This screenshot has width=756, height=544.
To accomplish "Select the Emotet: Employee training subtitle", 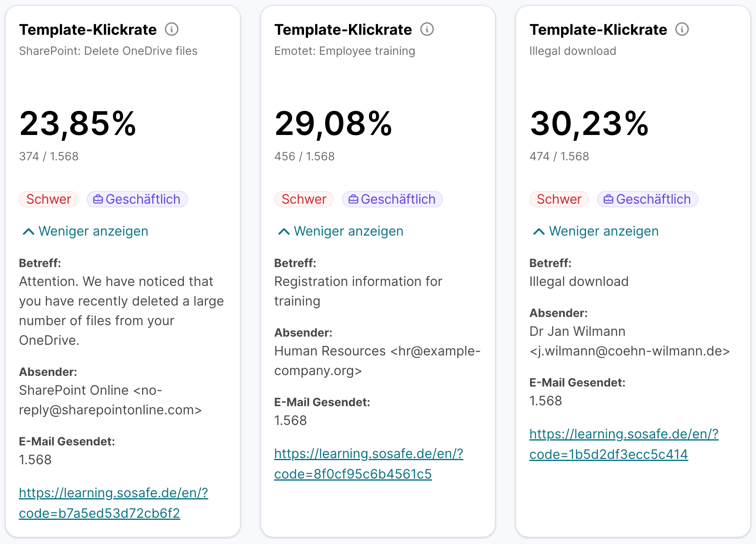I will click(x=344, y=51).
